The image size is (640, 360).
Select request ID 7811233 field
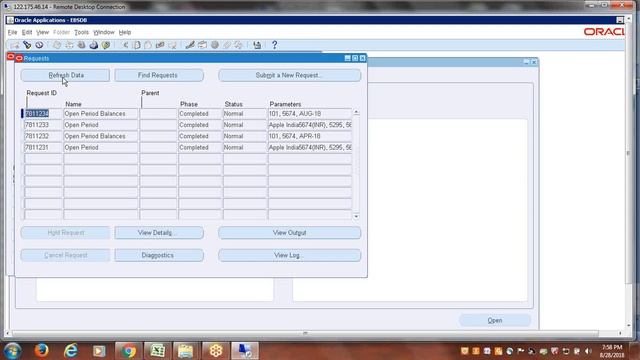(42, 125)
